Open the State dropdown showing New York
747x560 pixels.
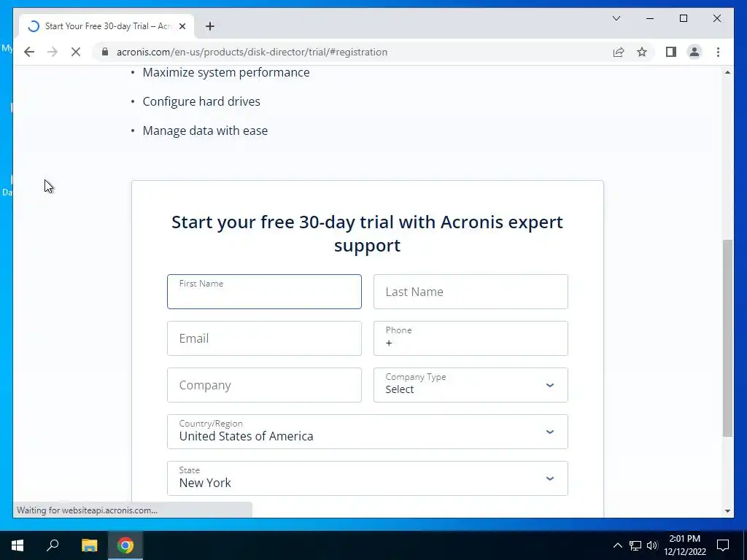click(x=368, y=478)
